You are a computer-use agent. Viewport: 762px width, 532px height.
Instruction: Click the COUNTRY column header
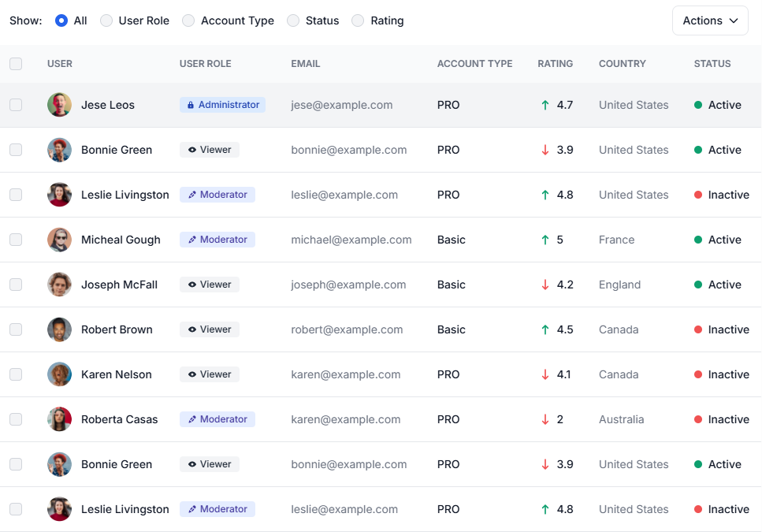click(x=622, y=64)
